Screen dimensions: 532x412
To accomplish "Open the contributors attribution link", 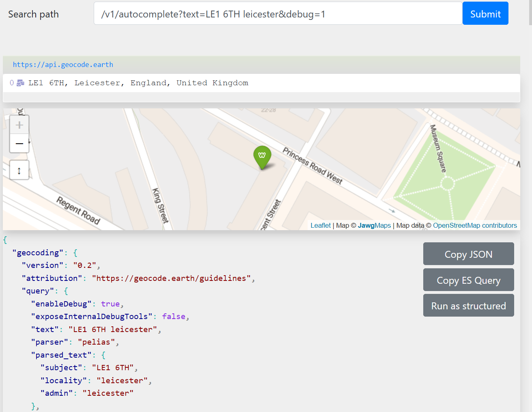I will tap(499, 225).
